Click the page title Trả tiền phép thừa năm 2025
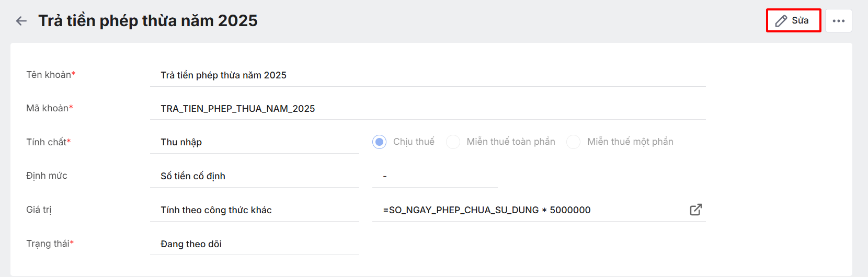The width and height of the screenshot is (868, 277). 148,21
